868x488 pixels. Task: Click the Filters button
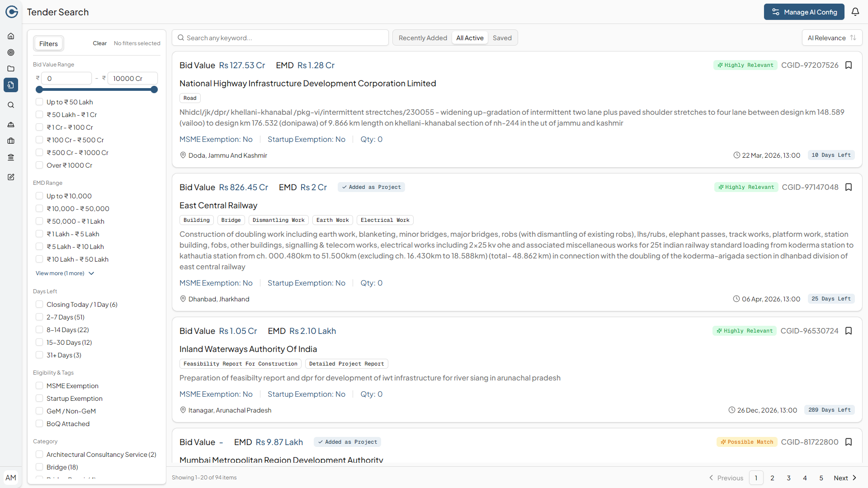point(48,43)
